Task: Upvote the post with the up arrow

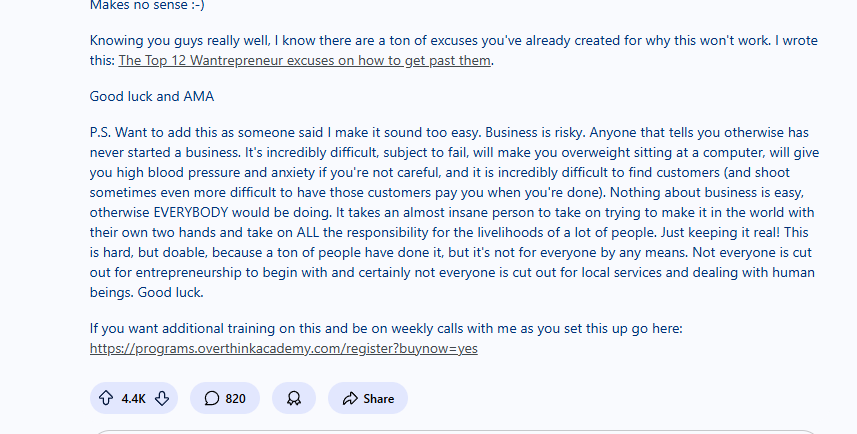Action: 106,398
